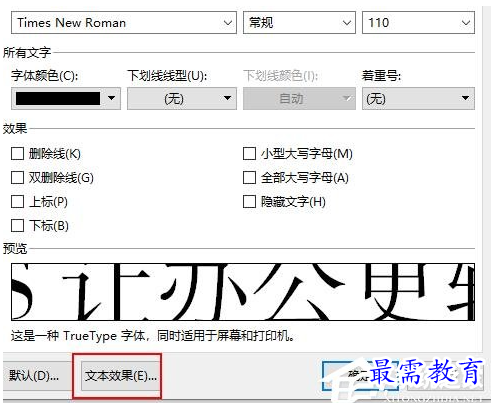Enable the 小型大写字母(M) checkbox

click(249, 154)
